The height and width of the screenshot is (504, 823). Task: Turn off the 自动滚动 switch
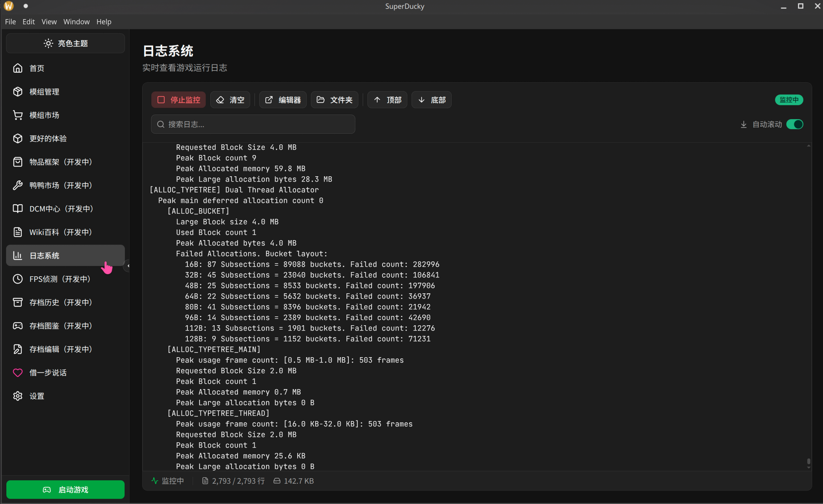pos(794,124)
